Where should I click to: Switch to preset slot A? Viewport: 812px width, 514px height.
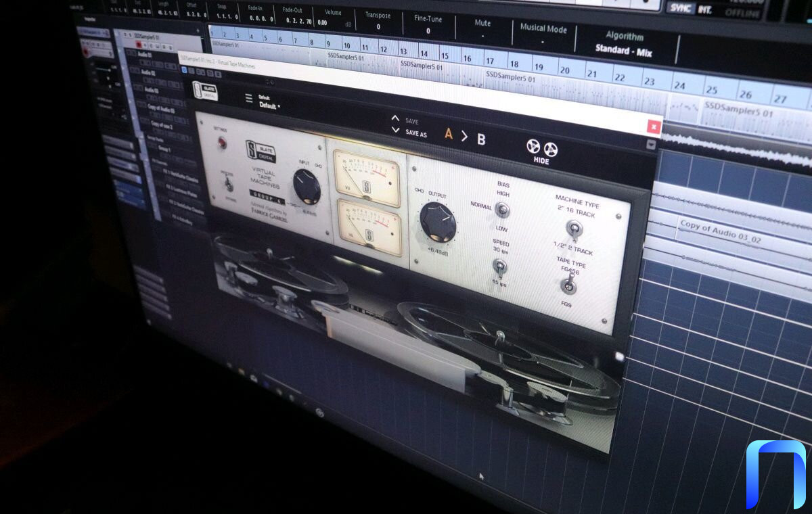pos(448,134)
